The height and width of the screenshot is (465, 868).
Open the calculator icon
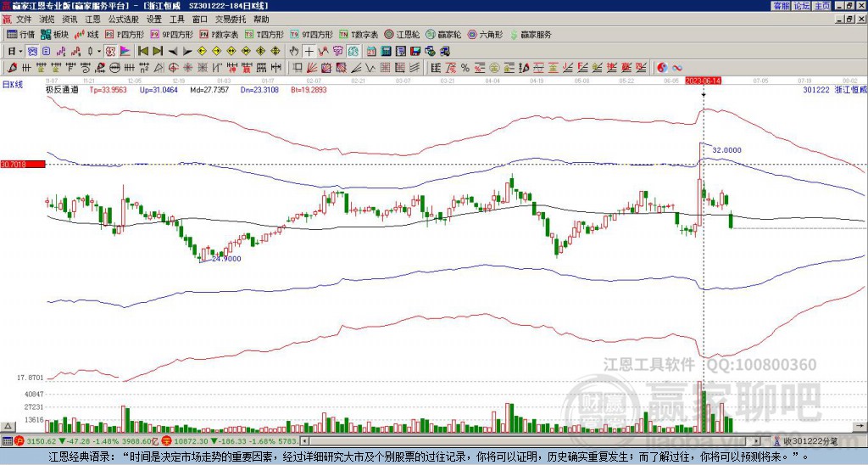tap(386, 52)
